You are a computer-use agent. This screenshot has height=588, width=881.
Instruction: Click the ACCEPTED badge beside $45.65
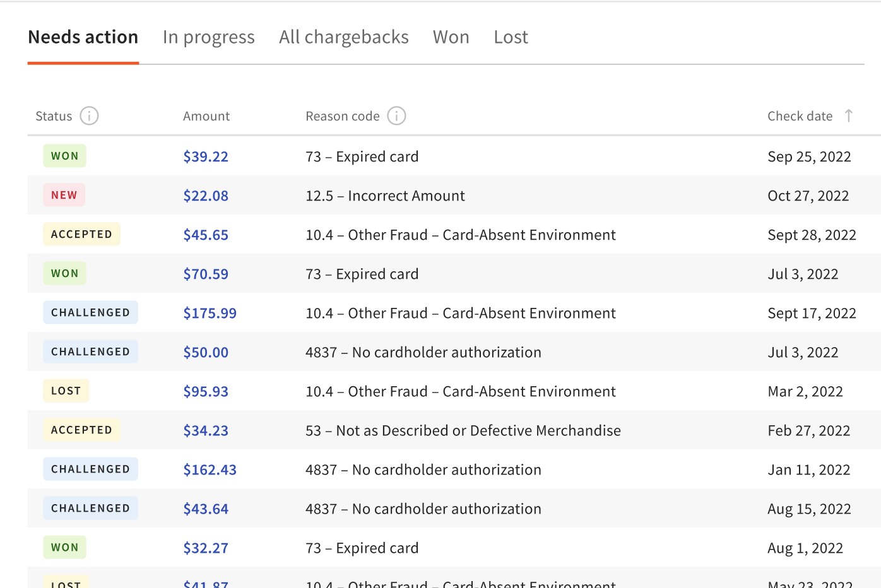pyautogui.click(x=81, y=234)
